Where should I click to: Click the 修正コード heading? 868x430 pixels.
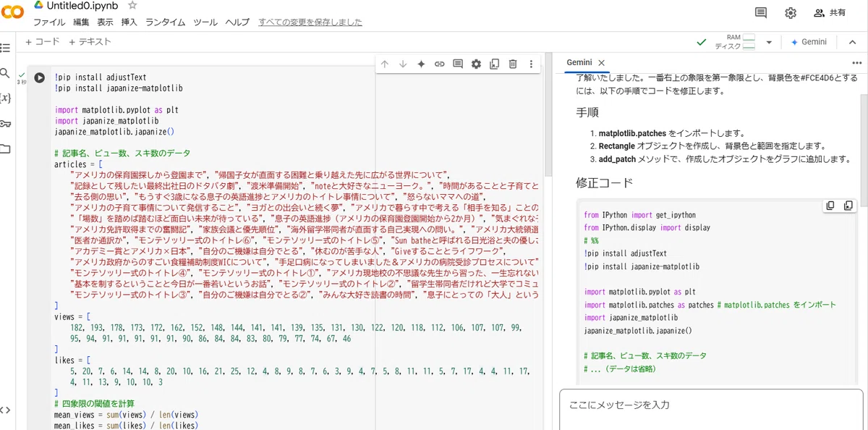(605, 182)
